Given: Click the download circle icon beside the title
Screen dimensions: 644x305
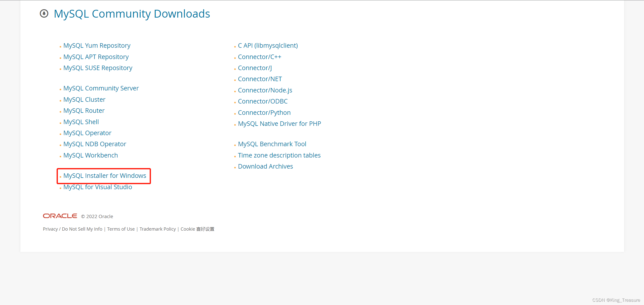Looking at the screenshot, I should coord(44,14).
